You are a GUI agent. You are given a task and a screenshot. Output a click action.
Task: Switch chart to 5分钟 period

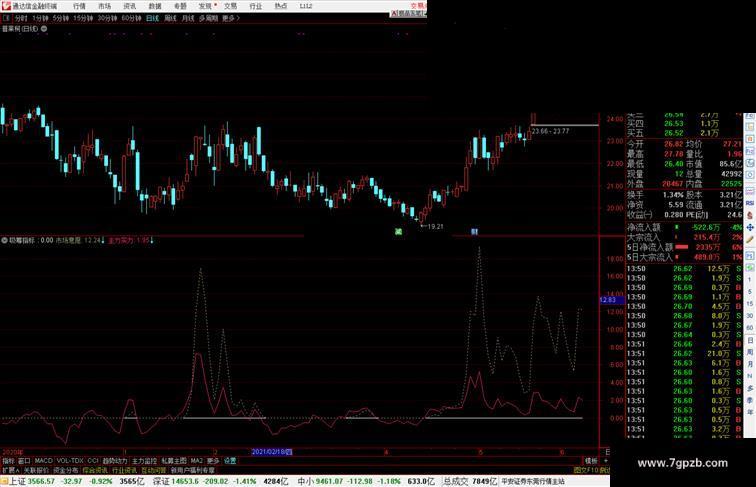(x=61, y=18)
